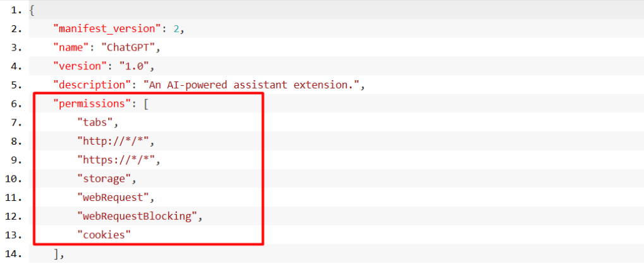
Task: Click the "http://*/*" permission string
Action: coord(113,141)
